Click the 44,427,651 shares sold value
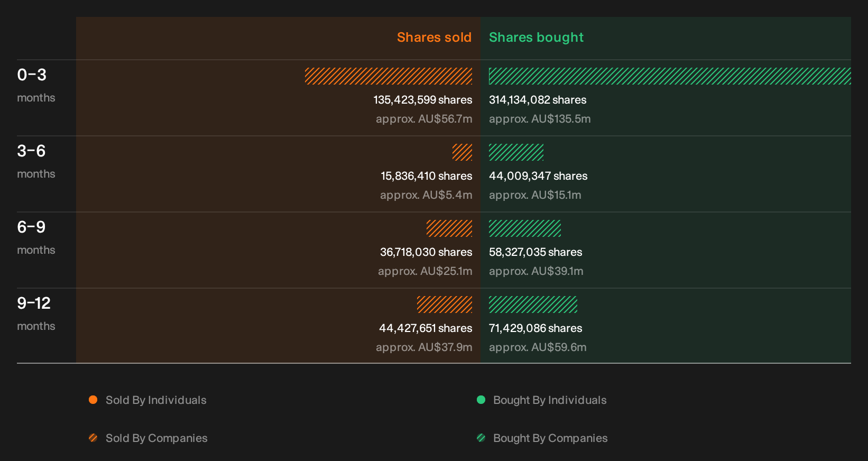This screenshot has height=461, width=868. (426, 328)
